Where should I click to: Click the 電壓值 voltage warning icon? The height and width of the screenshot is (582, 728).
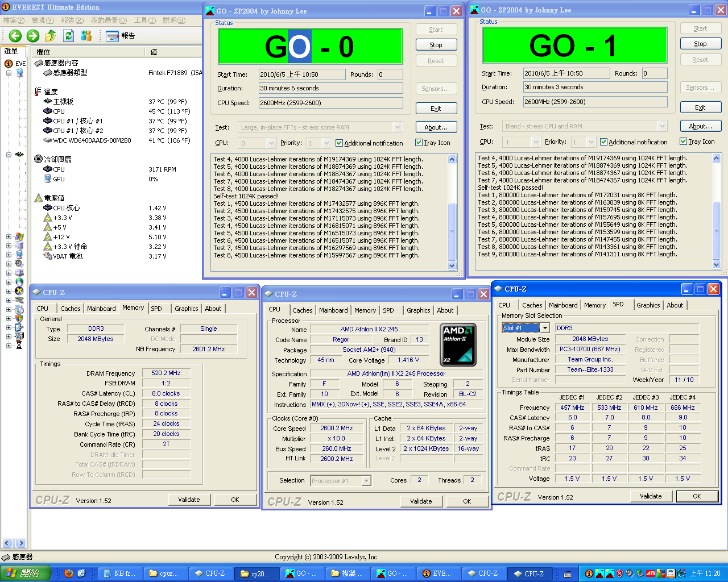click(x=38, y=198)
